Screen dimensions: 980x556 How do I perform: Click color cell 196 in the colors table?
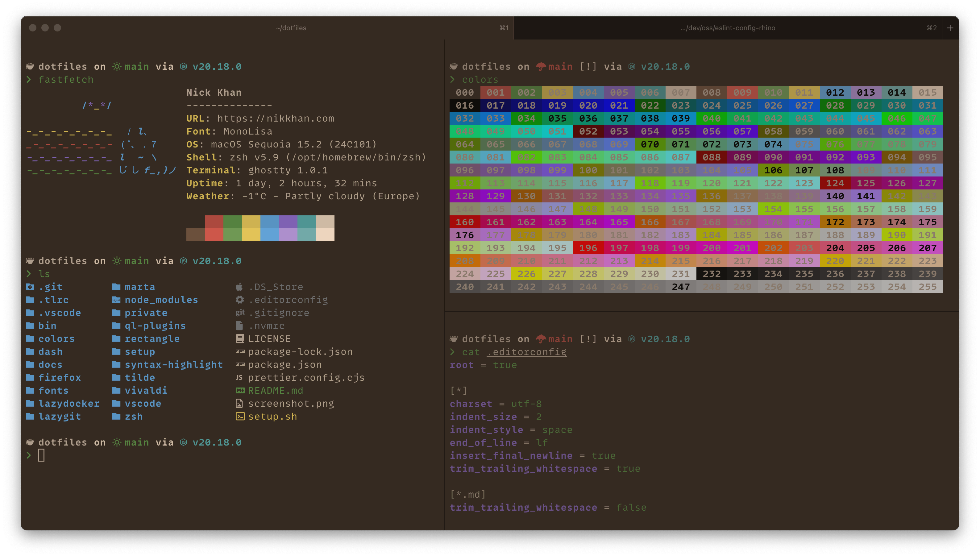[x=588, y=248]
